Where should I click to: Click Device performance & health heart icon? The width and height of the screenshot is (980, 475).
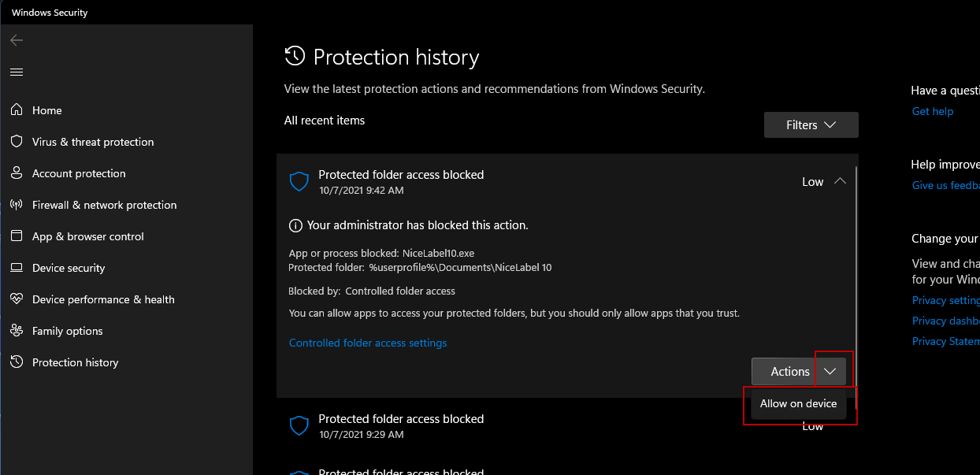coord(17,299)
